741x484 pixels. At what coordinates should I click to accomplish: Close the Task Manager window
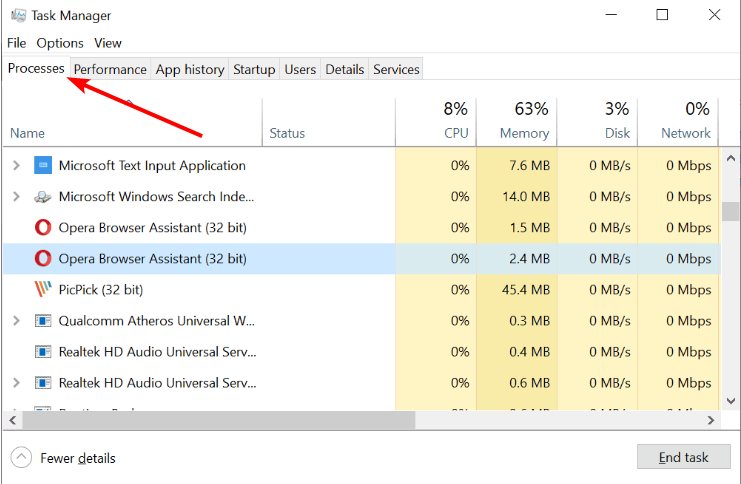pyautogui.click(x=715, y=15)
